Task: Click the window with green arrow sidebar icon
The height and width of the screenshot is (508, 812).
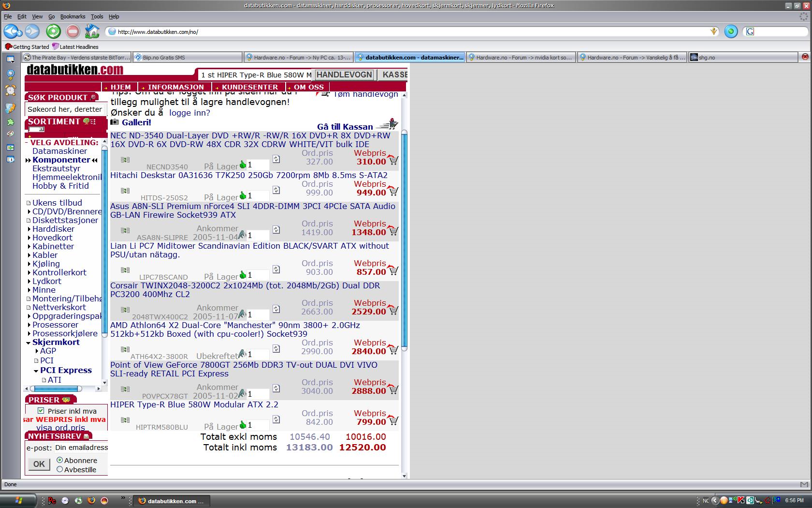Action: (x=10, y=147)
